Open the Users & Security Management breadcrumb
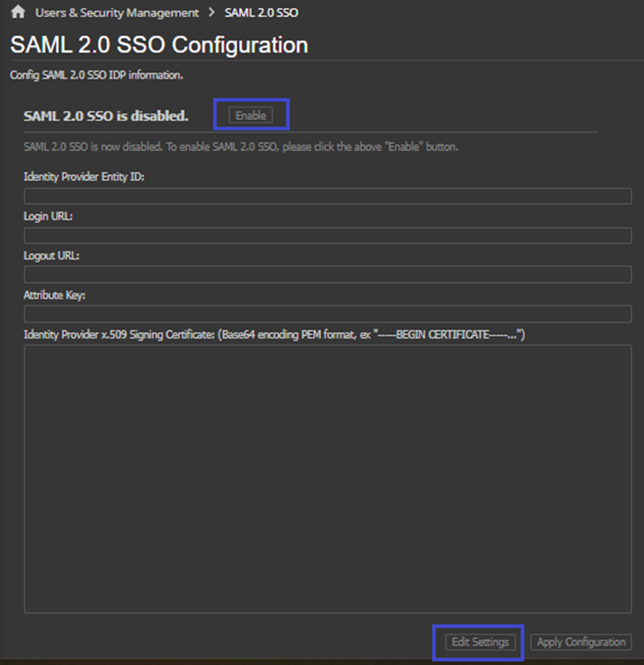This screenshot has height=665, width=644. tap(117, 13)
